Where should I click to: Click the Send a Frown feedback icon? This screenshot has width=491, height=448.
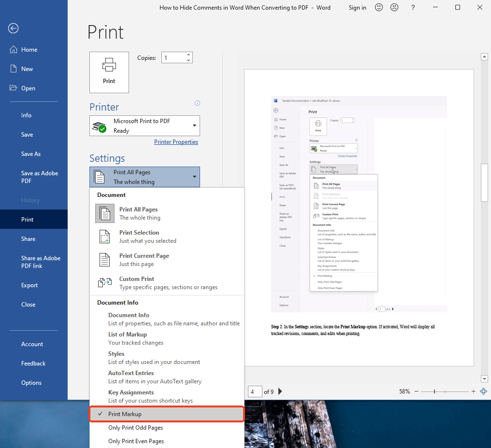394,7
